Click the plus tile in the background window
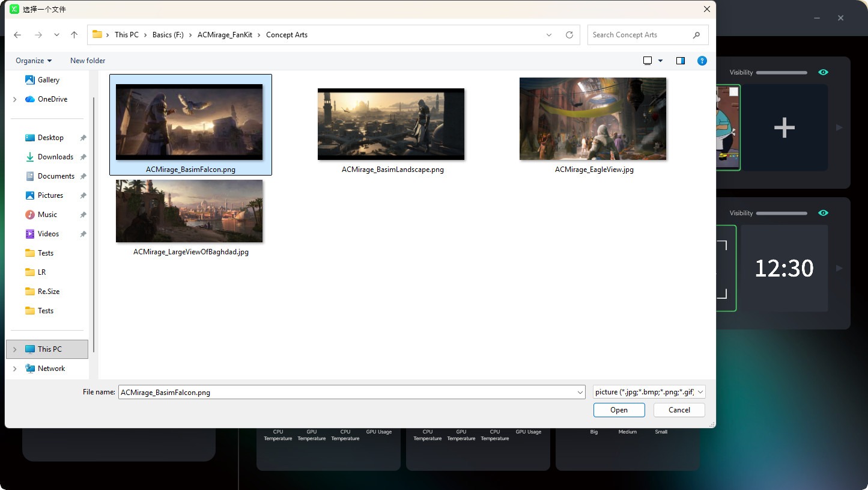 [x=784, y=127]
